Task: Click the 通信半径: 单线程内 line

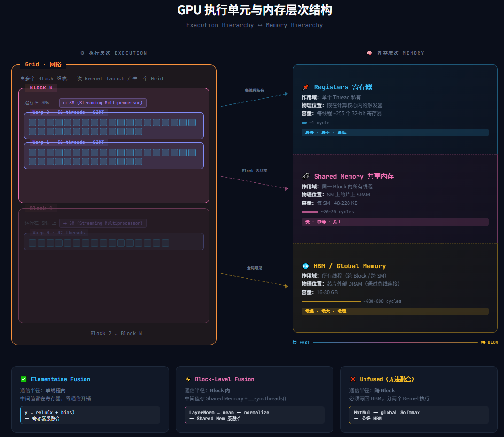Action: (43, 390)
